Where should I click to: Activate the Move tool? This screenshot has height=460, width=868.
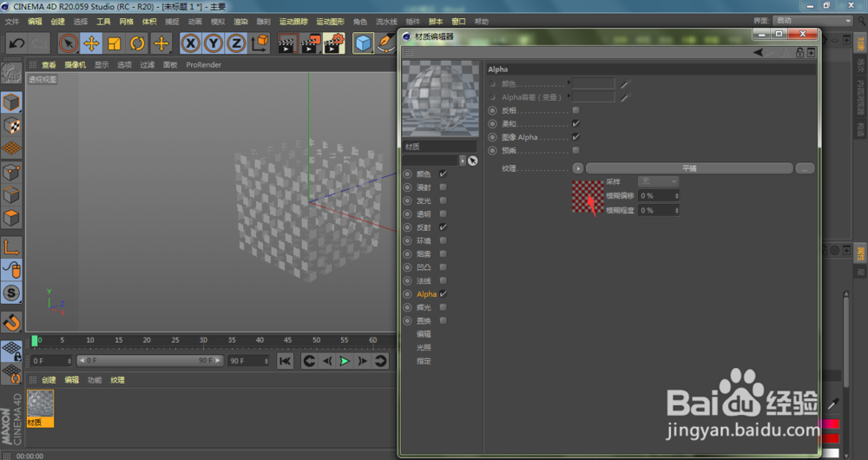click(91, 43)
